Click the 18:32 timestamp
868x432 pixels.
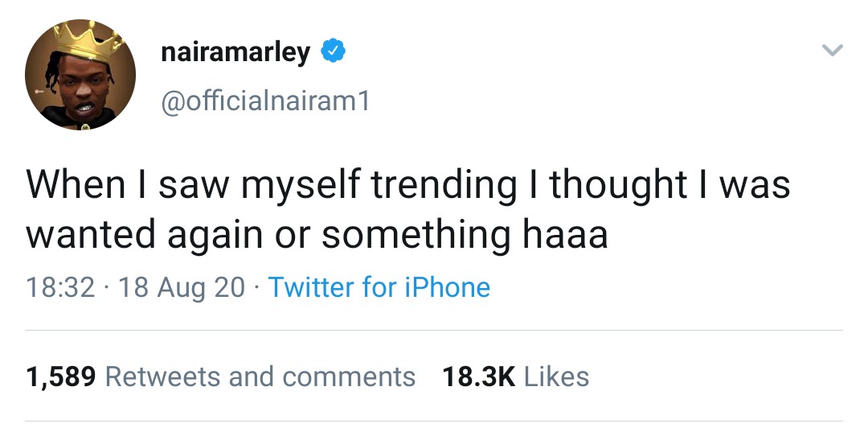(60, 287)
